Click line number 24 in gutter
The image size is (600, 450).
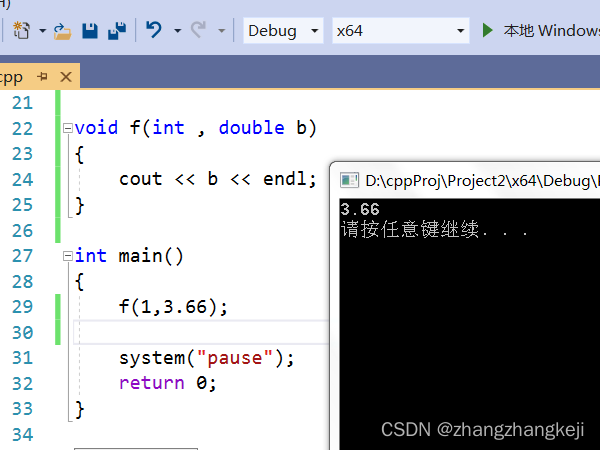[22, 179]
